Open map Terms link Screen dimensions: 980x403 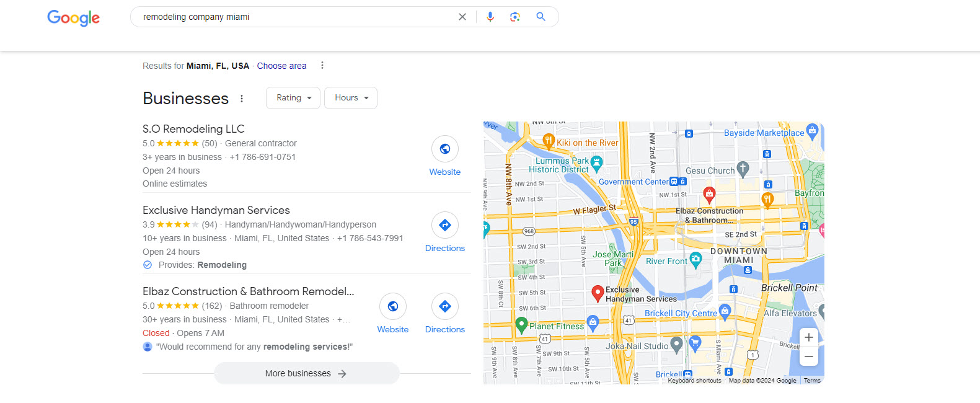[x=812, y=381]
